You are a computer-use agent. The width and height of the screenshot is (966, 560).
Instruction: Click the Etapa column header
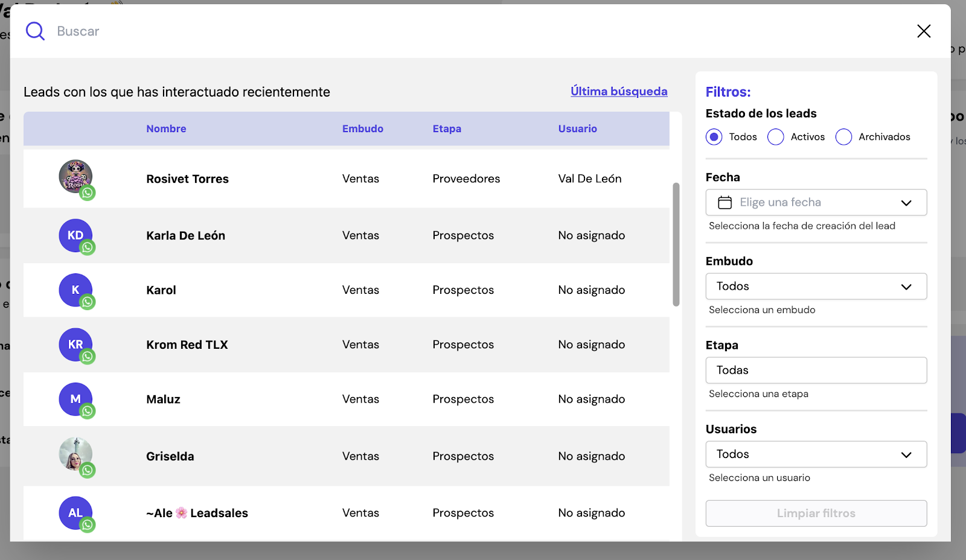coord(447,129)
